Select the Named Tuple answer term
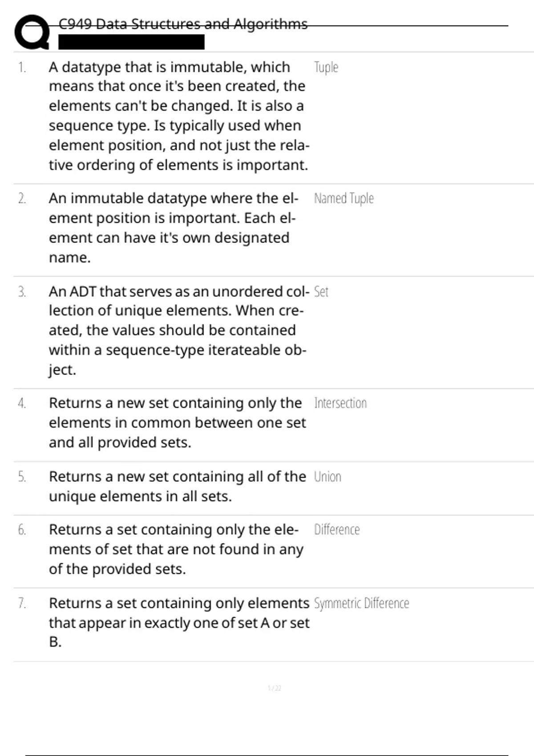Screen dimensions: 534x756 click(x=344, y=198)
